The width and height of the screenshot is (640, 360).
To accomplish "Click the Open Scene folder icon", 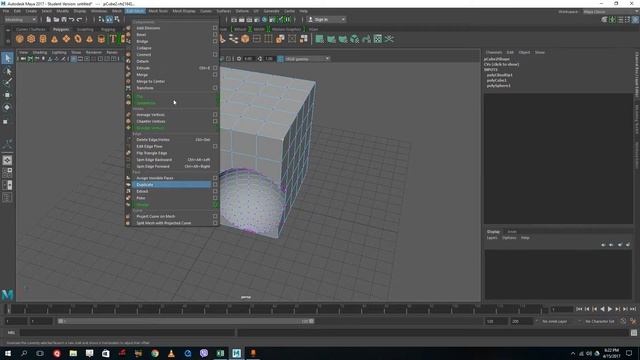I will click(x=56, y=20).
